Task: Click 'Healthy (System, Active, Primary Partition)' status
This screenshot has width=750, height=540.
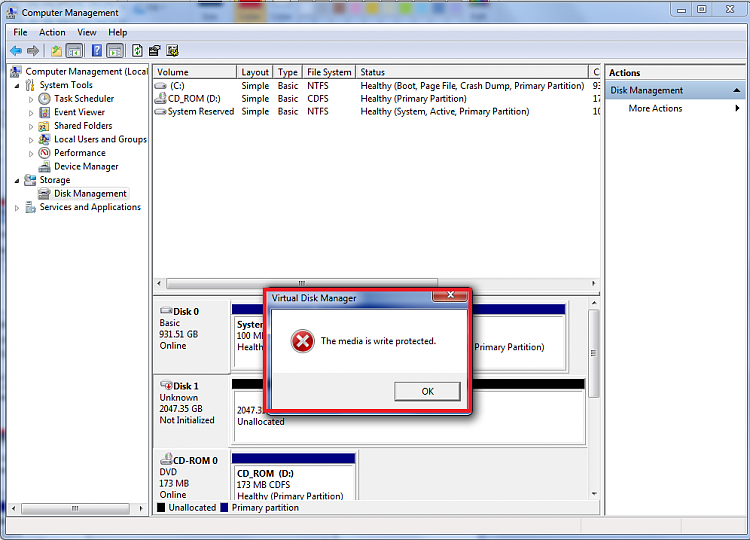Action: [445, 111]
